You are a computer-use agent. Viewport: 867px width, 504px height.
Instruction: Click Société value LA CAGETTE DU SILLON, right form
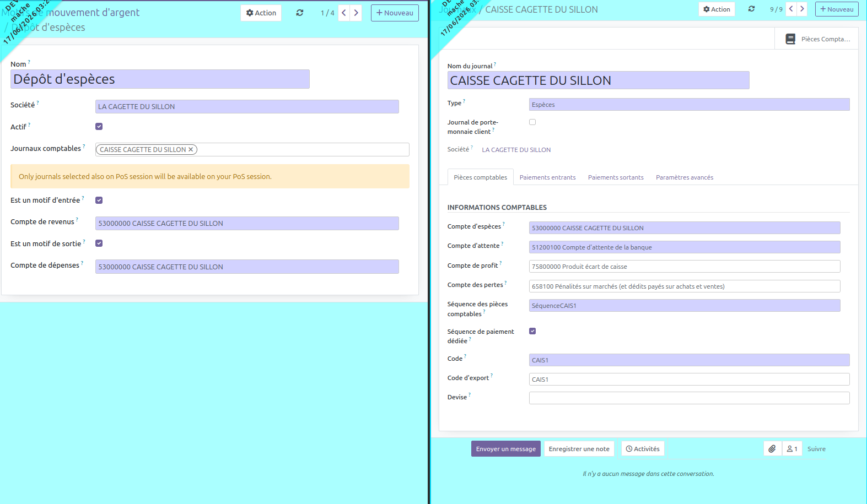[x=516, y=150]
